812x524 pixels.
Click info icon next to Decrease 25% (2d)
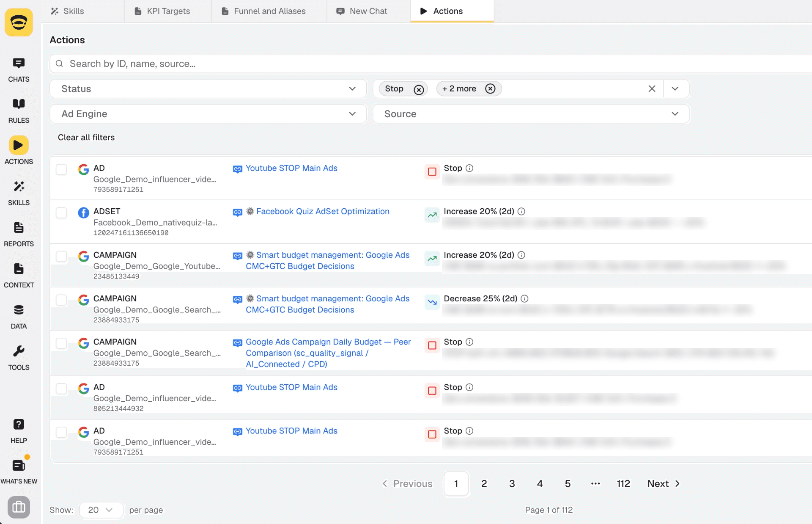[x=524, y=298]
